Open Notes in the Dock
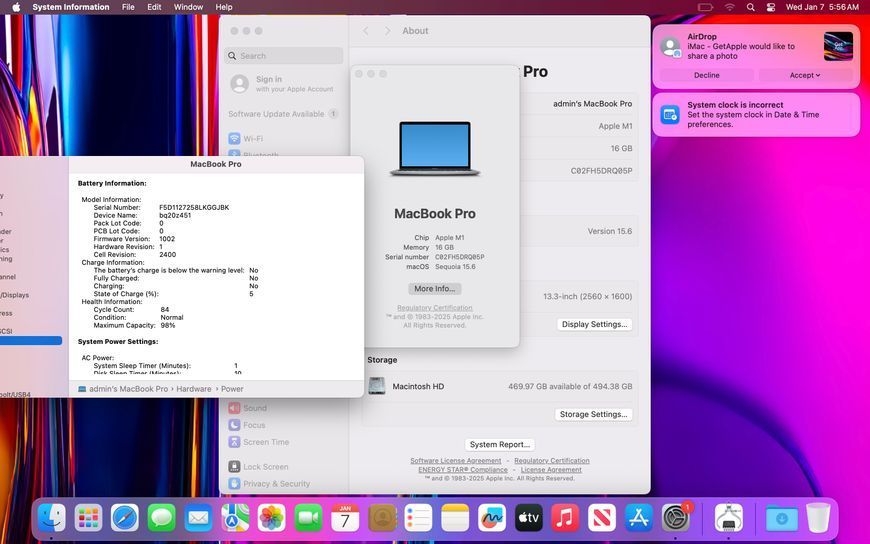 [x=455, y=518]
